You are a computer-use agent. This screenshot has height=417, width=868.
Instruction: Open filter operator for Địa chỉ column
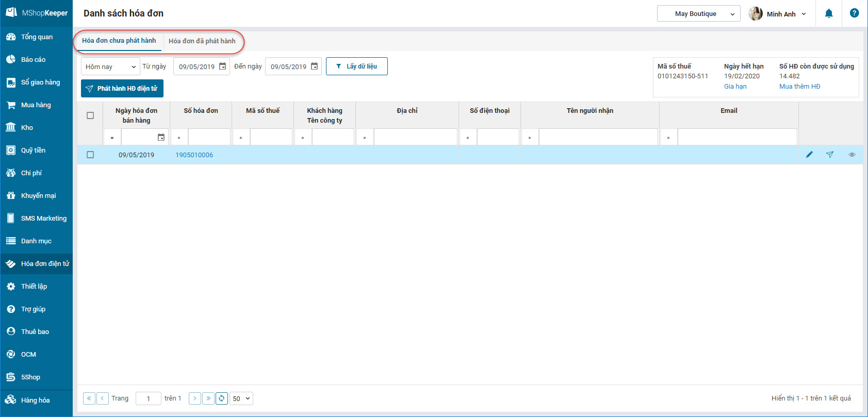point(365,138)
